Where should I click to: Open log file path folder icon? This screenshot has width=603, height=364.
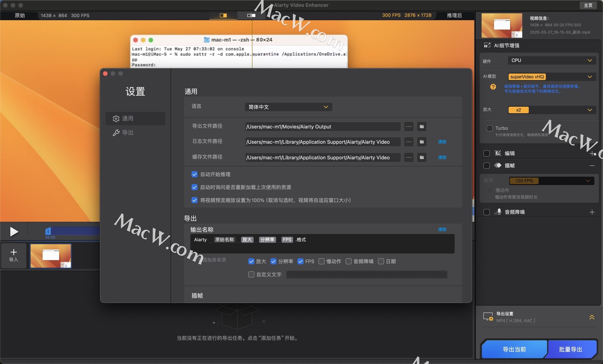[x=422, y=142]
